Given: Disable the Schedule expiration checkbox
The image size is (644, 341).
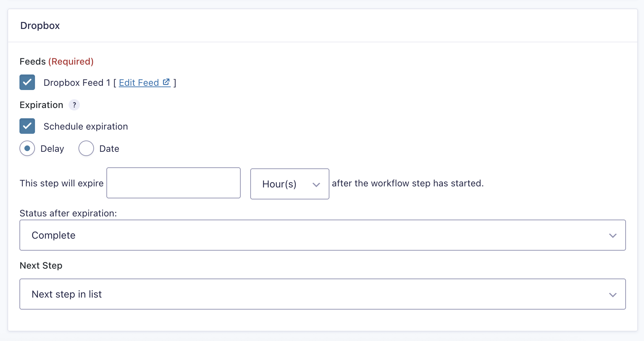Looking at the screenshot, I should 27,126.
